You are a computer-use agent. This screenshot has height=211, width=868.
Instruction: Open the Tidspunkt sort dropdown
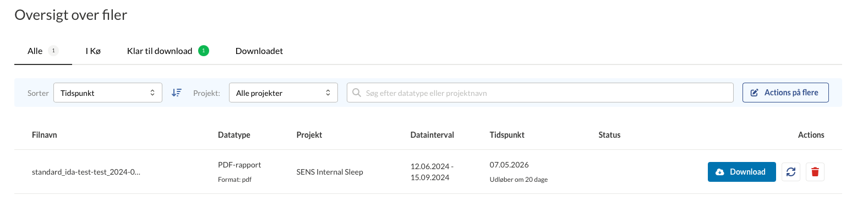108,93
